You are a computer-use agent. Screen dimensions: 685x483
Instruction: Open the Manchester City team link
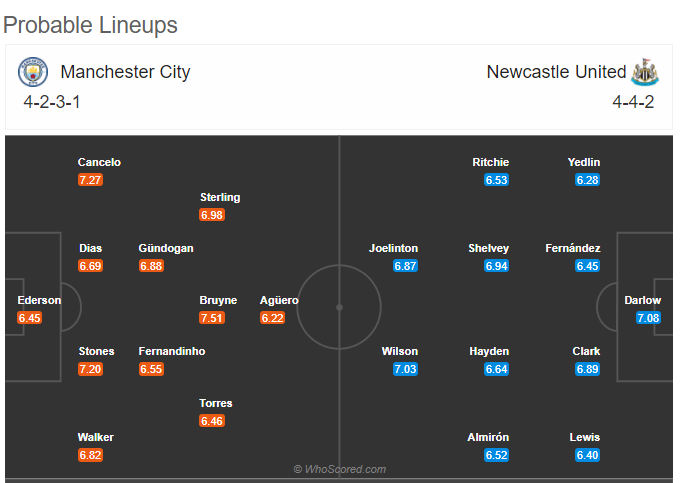tap(125, 72)
